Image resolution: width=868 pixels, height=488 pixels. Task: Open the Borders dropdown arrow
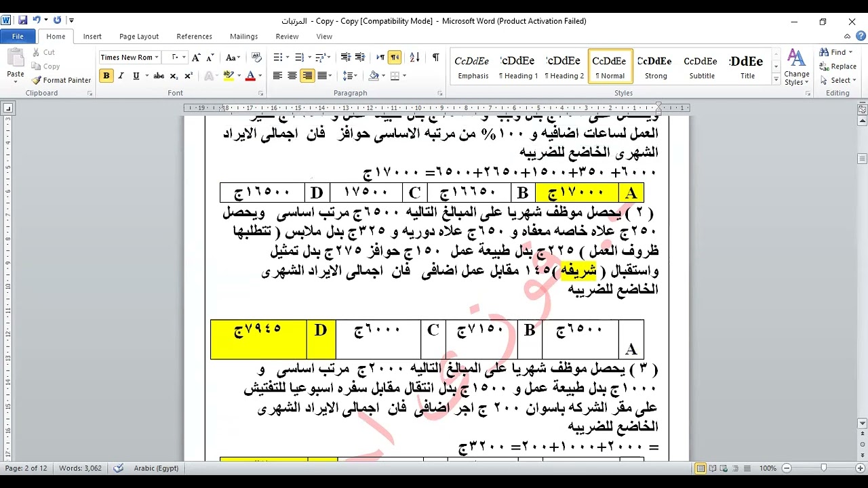click(403, 76)
